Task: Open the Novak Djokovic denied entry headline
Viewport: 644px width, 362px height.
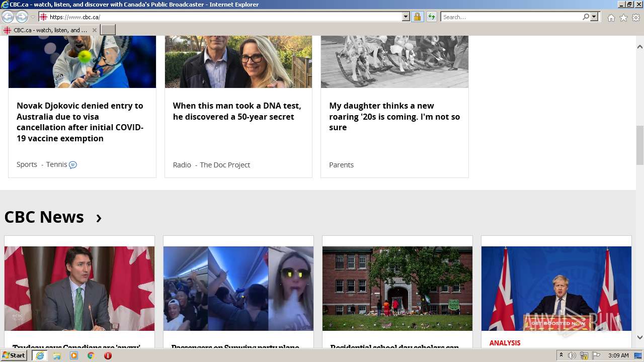Action: pyautogui.click(x=80, y=122)
